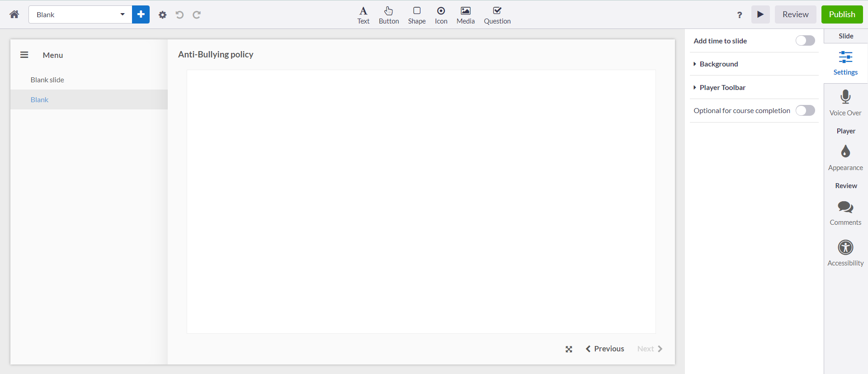Image resolution: width=868 pixels, height=374 pixels.
Task: Go to Next slide
Action: pos(650,349)
